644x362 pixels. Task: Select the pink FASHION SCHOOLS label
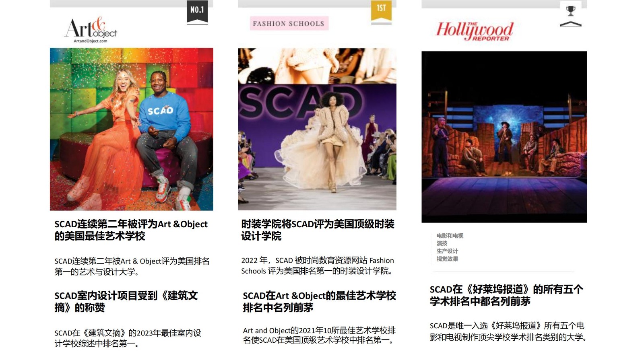[289, 24]
